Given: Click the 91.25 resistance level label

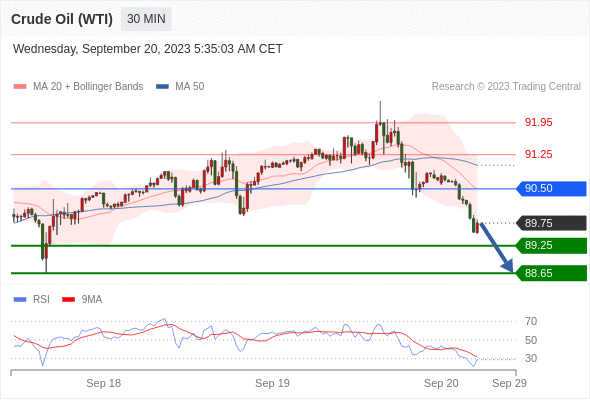Looking at the screenshot, I should [x=538, y=154].
